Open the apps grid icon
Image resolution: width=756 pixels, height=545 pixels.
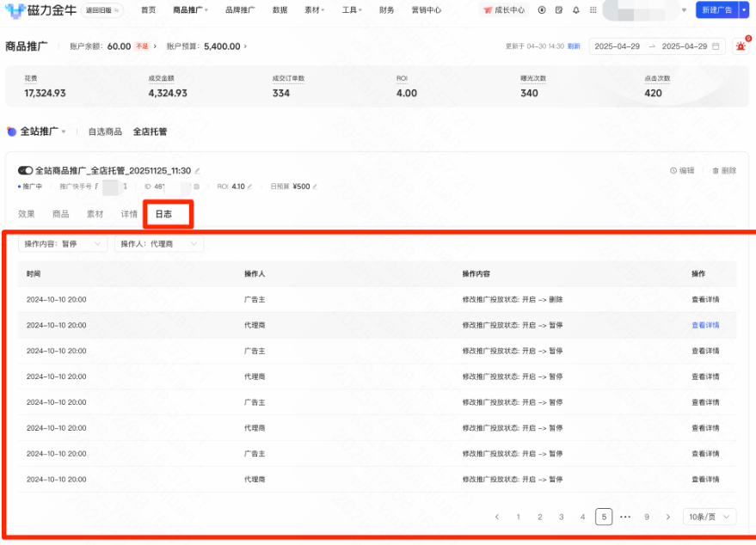coord(593,10)
